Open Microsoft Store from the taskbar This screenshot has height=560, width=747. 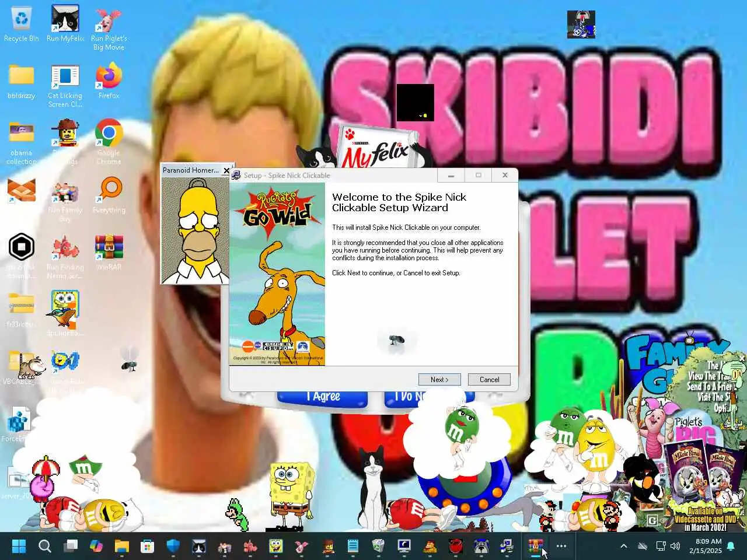(148, 546)
